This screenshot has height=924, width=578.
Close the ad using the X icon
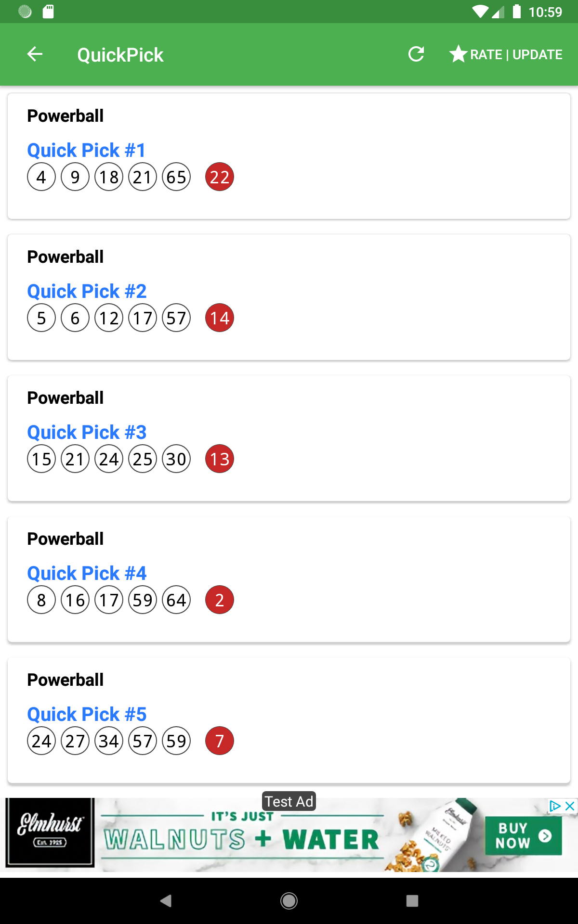pos(570,806)
